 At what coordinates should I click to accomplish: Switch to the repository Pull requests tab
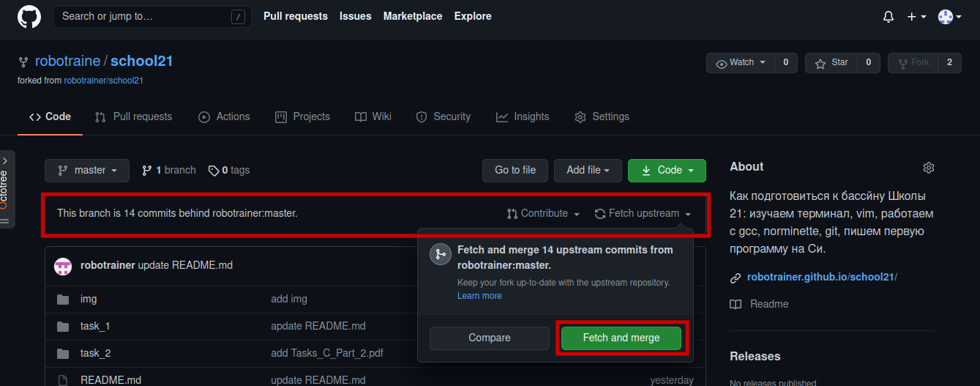point(133,116)
